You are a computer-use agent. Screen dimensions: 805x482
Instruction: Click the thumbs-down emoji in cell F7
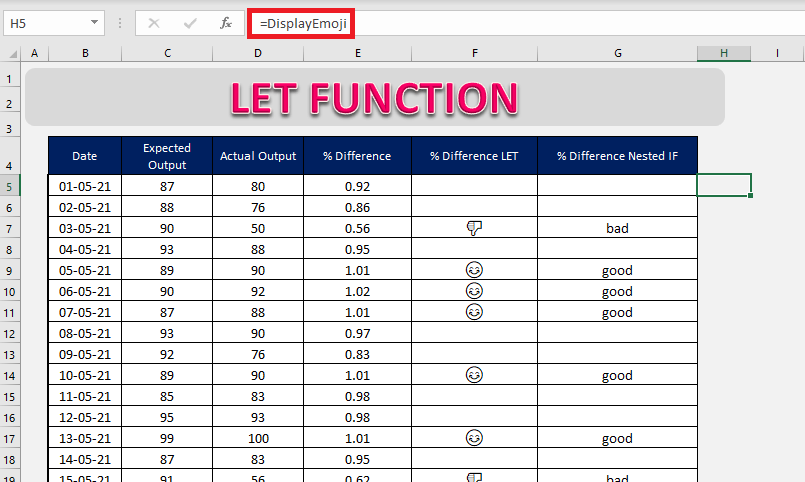(474, 228)
